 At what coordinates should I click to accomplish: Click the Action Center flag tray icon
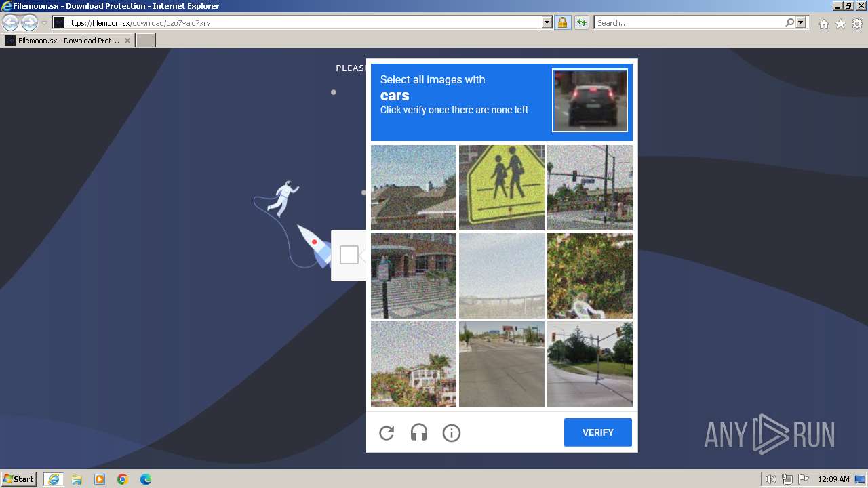pyautogui.click(x=804, y=479)
